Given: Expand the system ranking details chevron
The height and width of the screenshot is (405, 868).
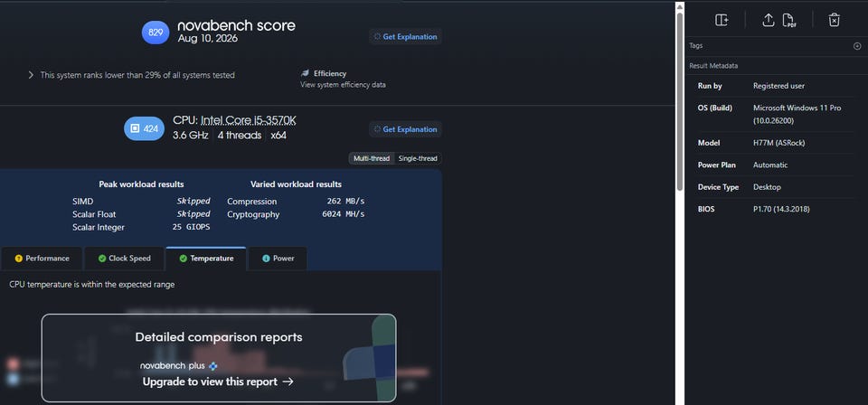Looking at the screenshot, I should 31,75.
